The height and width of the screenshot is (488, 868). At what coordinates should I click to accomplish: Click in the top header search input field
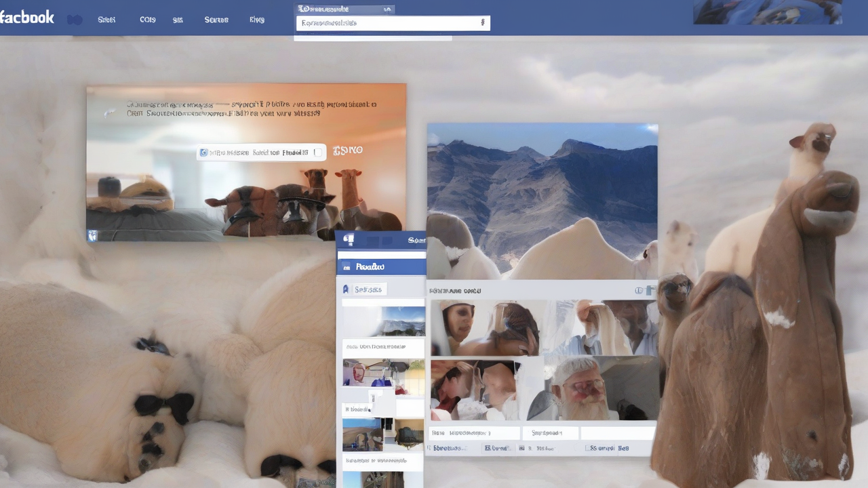pos(387,23)
